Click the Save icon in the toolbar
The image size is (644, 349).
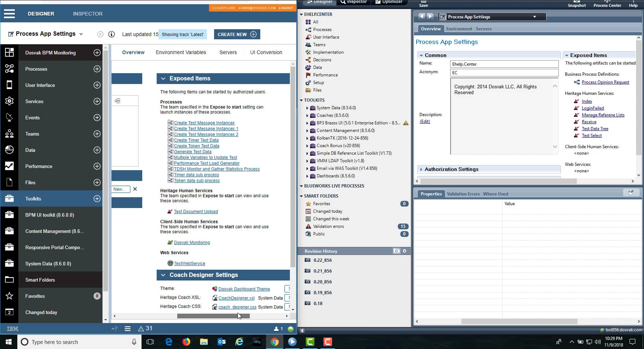click(x=423, y=4)
